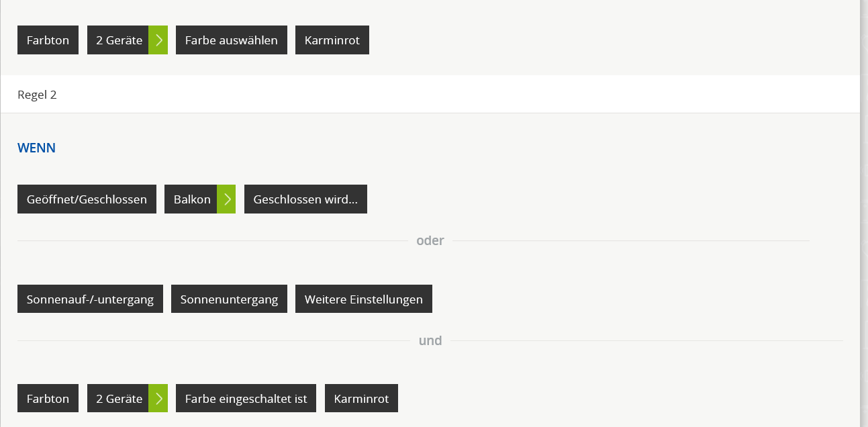Click the 'Farbe auswählen' action chip

pos(232,40)
